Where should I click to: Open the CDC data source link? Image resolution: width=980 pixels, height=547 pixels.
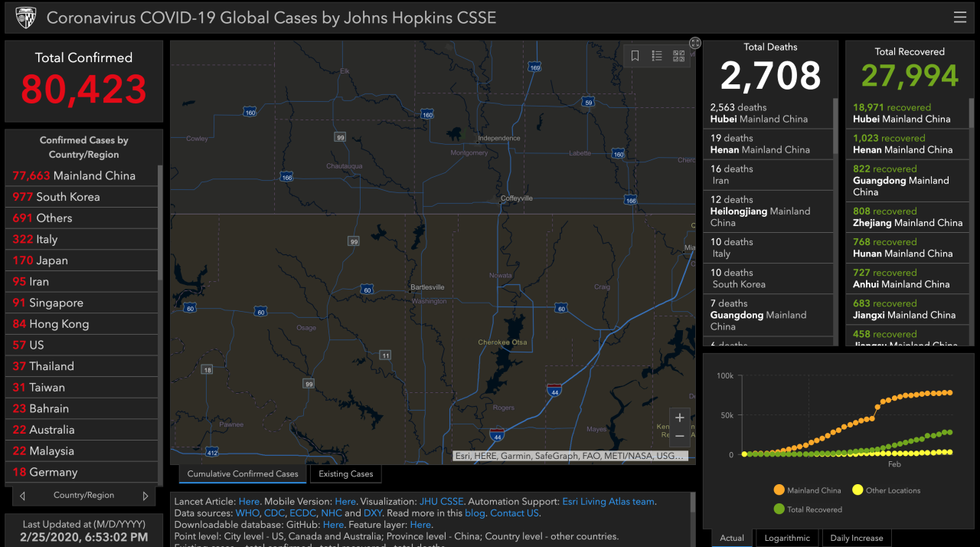click(274, 513)
